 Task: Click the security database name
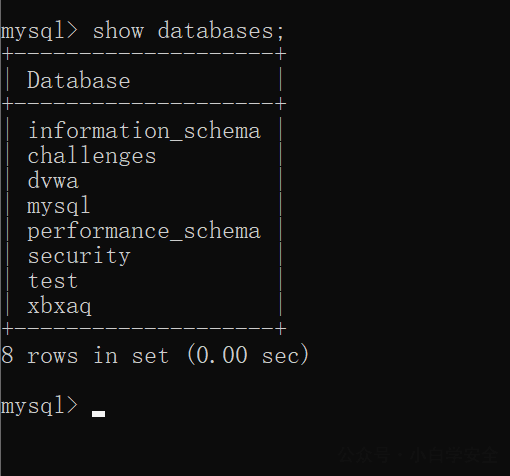point(79,256)
